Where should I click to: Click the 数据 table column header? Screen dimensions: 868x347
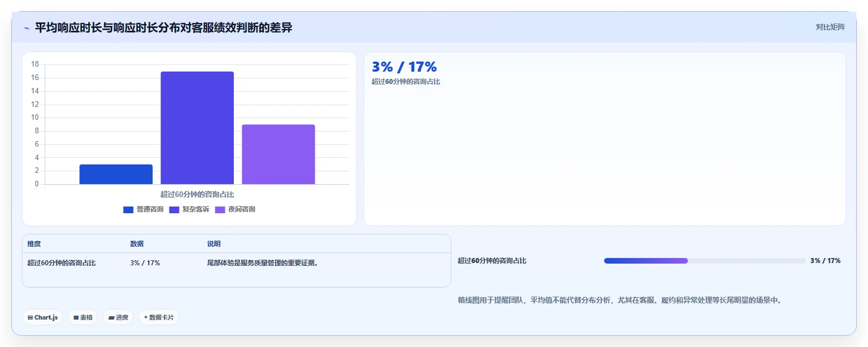point(137,244)
